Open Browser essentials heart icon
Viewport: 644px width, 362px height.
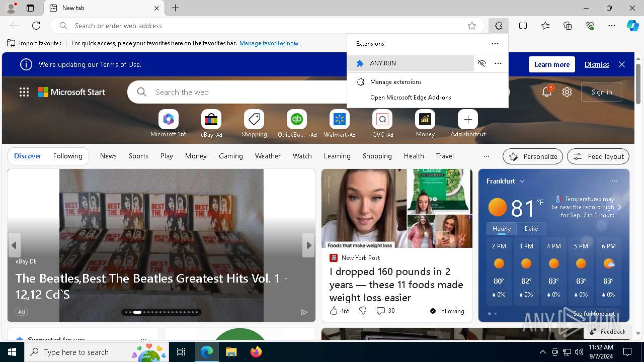[x=590, y=26]
